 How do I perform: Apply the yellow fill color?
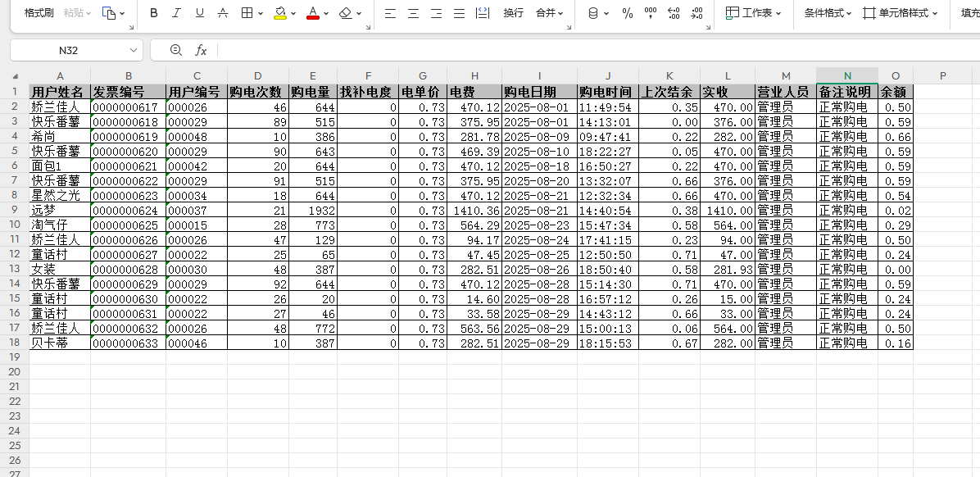280,13
